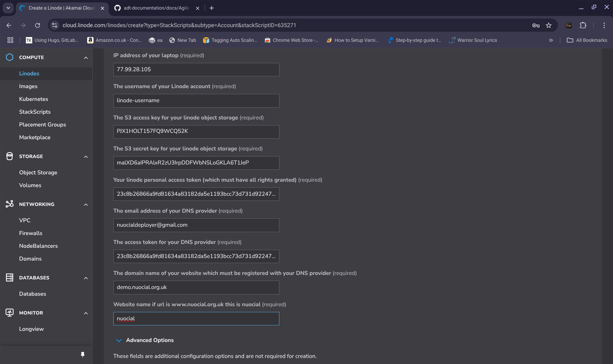
Task: Pin the side menu with pin icon
Action: 83,354
